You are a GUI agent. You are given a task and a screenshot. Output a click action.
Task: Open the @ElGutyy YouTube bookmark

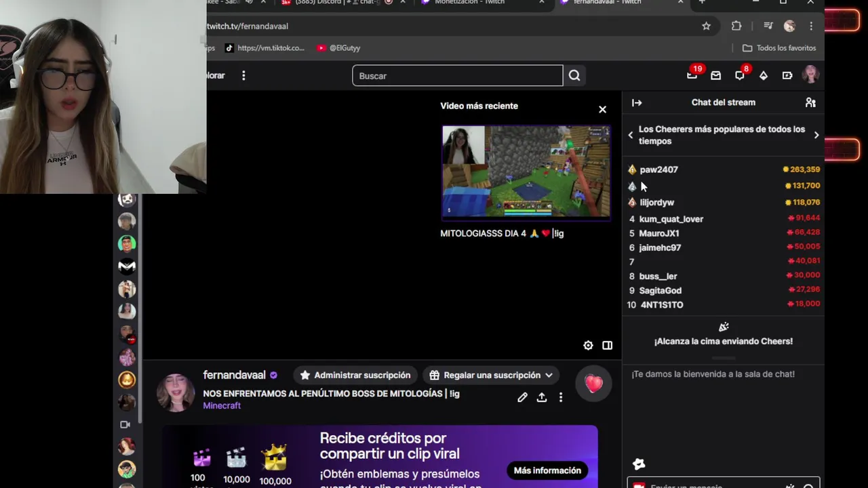(338, 48)
